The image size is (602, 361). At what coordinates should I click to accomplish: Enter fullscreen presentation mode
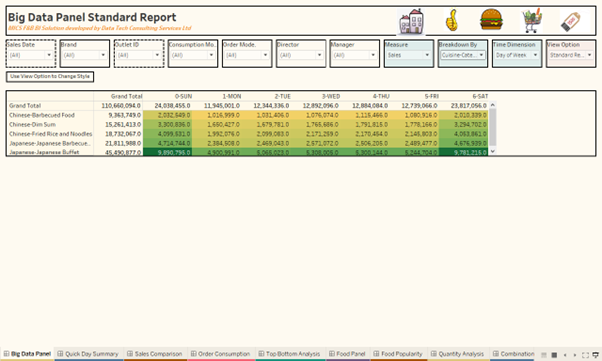coord(585,355)
